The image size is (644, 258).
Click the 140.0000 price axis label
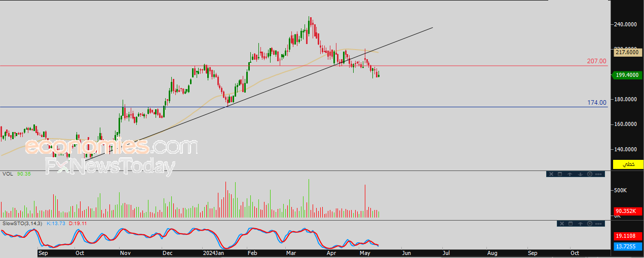click(625, 149)
